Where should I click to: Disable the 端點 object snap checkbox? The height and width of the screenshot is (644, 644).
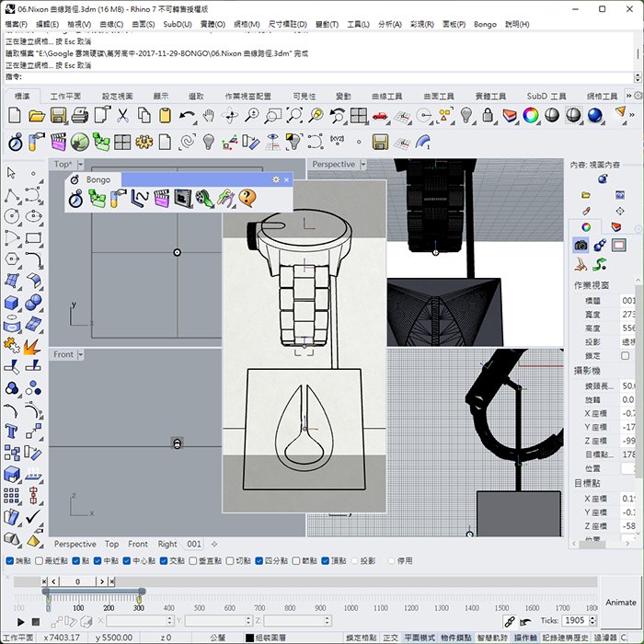[11, 560]
